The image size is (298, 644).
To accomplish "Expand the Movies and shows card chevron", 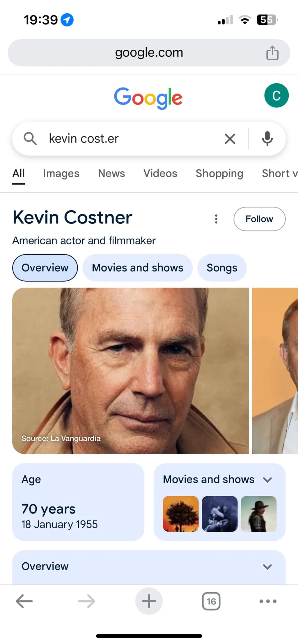I will click(x=267, y=480).
